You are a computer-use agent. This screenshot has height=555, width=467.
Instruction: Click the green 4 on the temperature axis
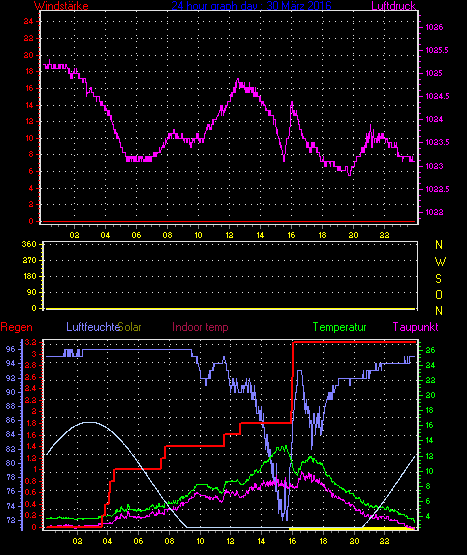(428, 516)
